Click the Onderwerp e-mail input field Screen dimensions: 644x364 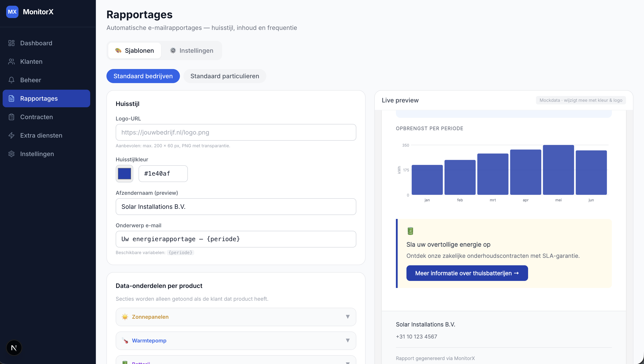[x=236, y=239]
